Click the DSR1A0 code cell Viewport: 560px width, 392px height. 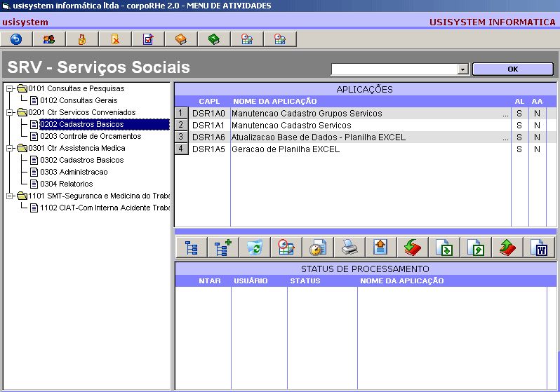click(208, 114)
